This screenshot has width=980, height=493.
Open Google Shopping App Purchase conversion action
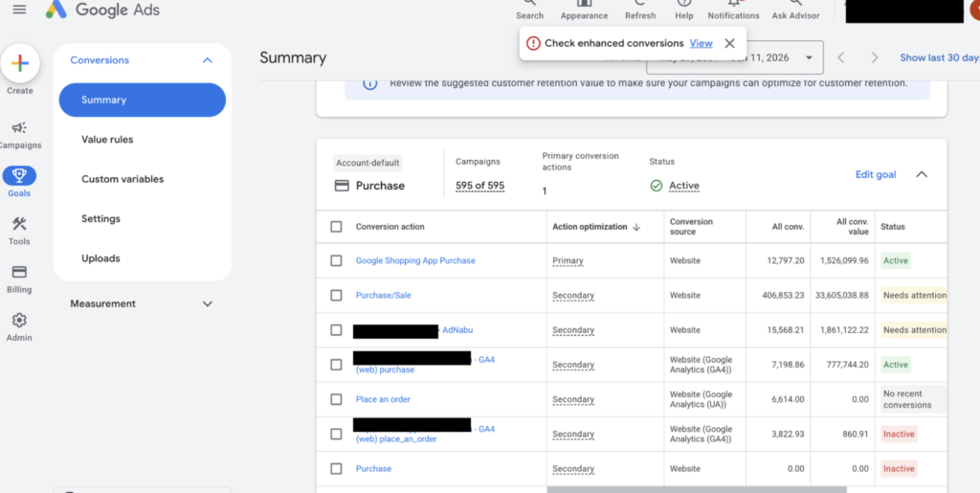[x=415, y=260]
